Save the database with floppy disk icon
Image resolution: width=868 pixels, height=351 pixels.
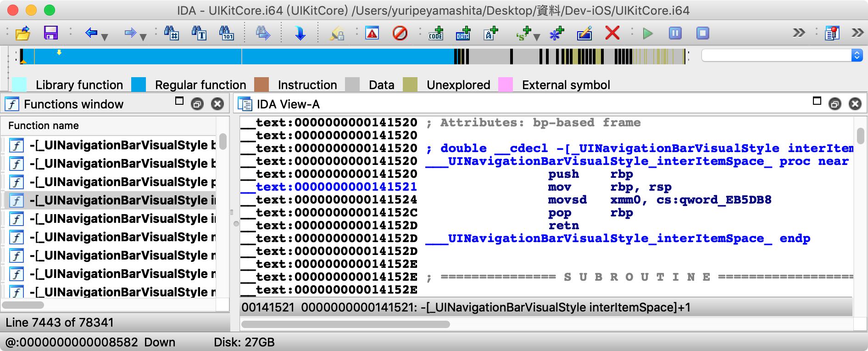(50, 34)
